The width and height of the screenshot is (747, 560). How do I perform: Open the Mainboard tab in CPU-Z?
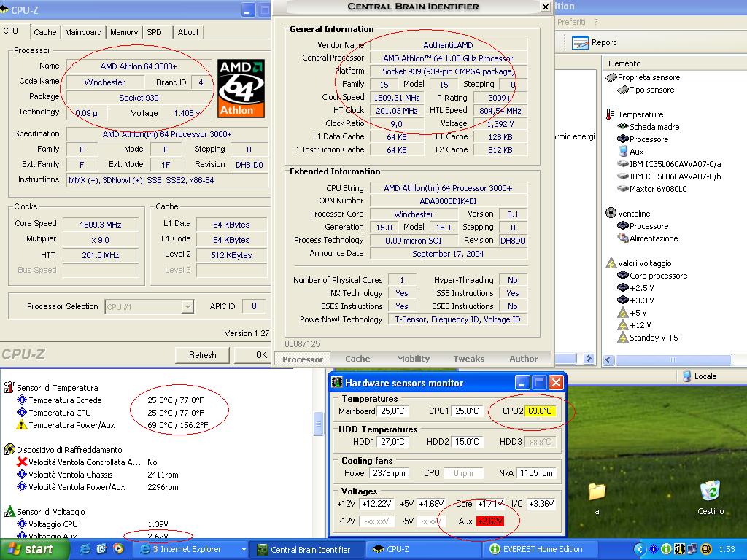83,32
